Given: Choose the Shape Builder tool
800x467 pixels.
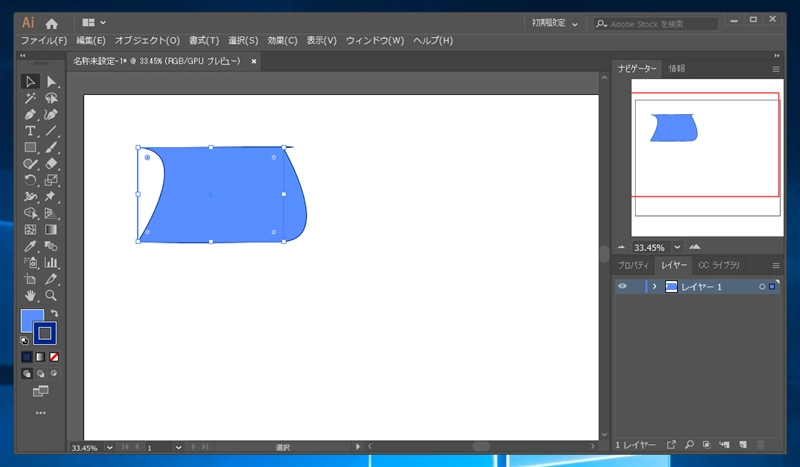Looking at the screenshot, I should [30, 213].
